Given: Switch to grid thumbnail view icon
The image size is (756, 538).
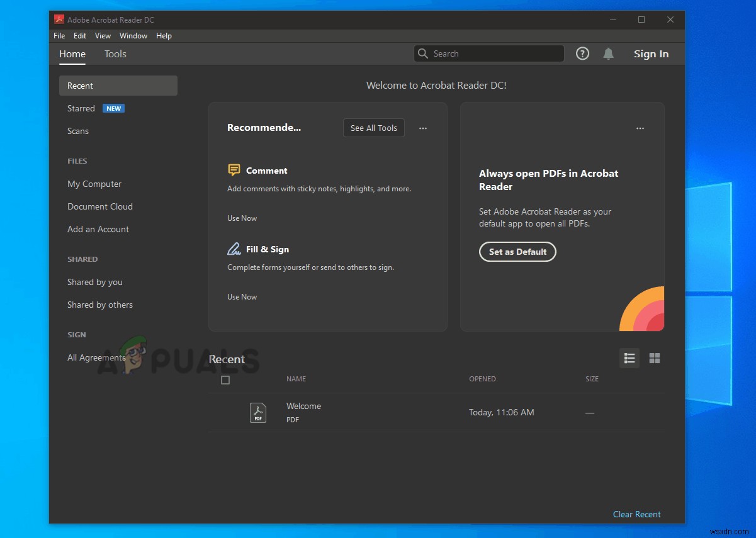Looking at the screenshot, I should [655, 358].
